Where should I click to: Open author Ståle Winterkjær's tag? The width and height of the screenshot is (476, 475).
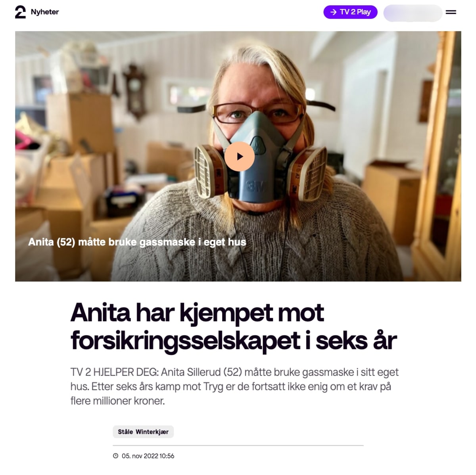pos(143,432)
